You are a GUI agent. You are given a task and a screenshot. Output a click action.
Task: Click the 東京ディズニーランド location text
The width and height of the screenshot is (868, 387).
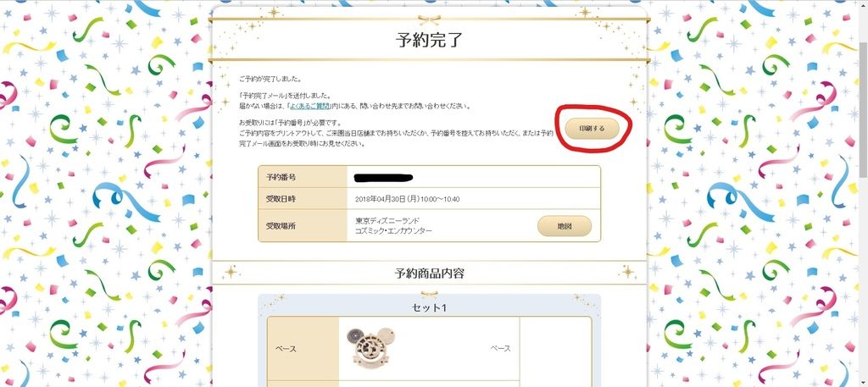pos(386,220)
